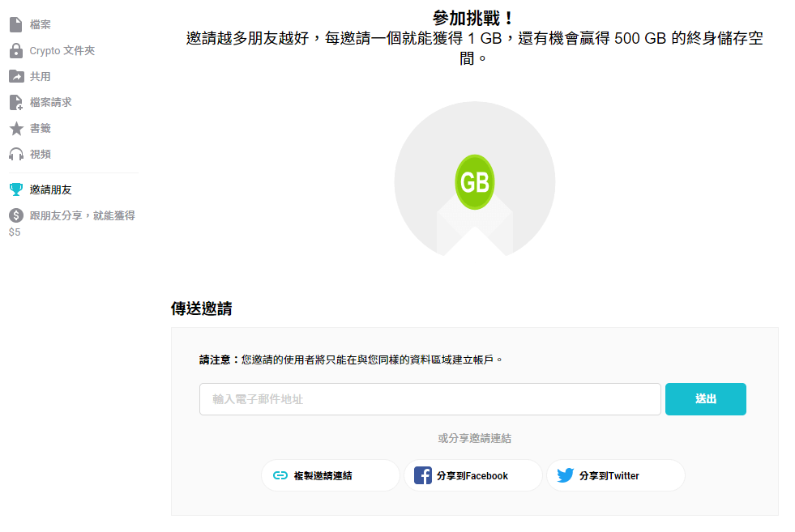
Task: Click 複製邀請連結 button
Action: pyautogui.click(x=331, y=475)
